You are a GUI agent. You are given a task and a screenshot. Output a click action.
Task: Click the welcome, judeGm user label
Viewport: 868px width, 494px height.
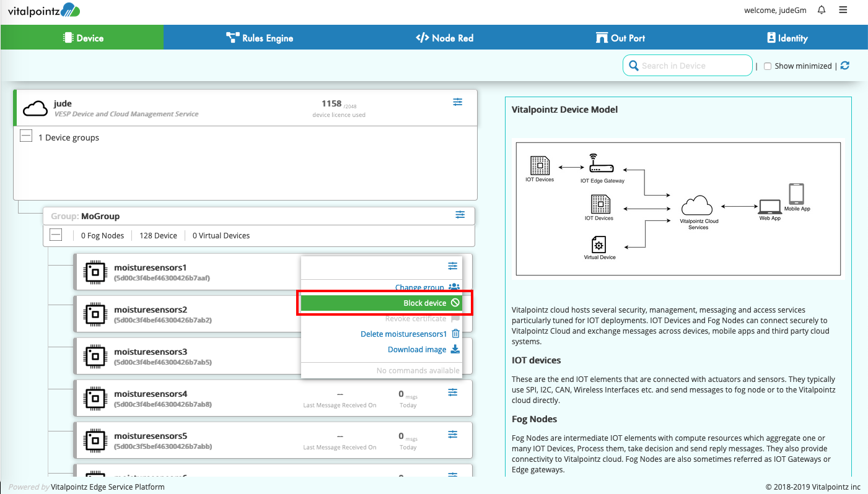pyautogui.click(x=776, y=10)
